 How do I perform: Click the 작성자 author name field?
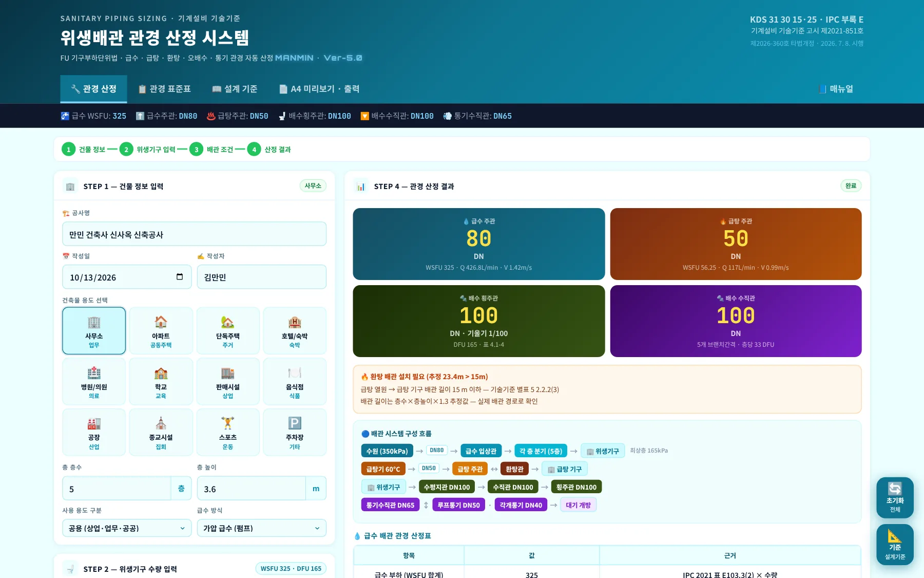pos(262,277)
